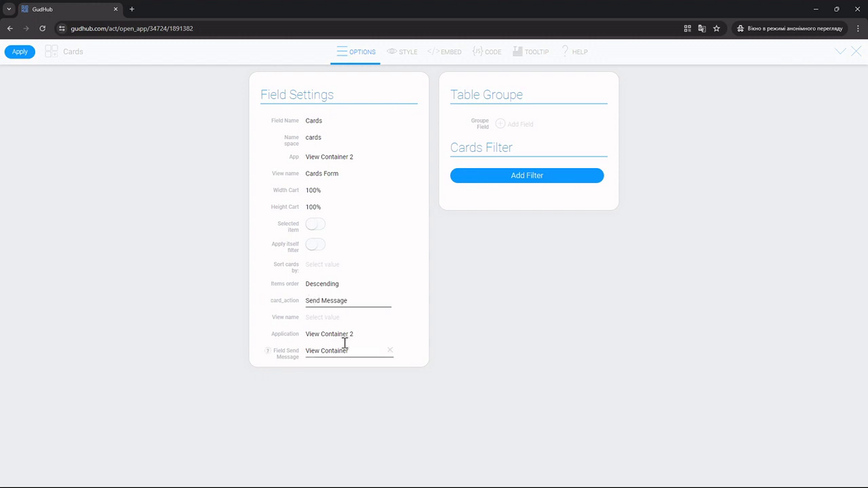Click the checkmark confirm icon

point(840,52)
